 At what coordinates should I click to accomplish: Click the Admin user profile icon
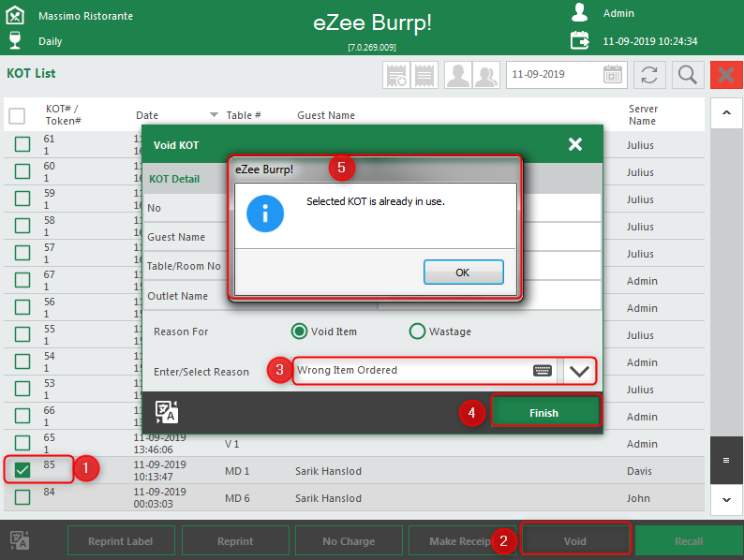(x=579, y=13)
